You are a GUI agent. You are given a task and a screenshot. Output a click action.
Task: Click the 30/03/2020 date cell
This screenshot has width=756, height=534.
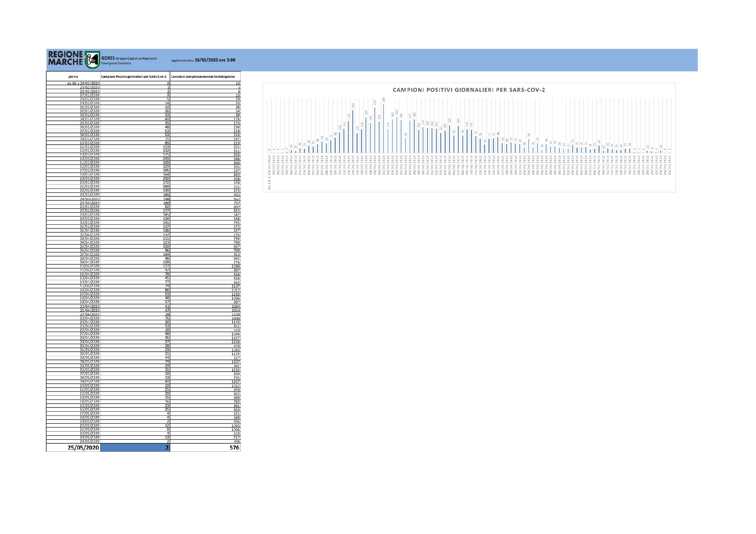90,223
